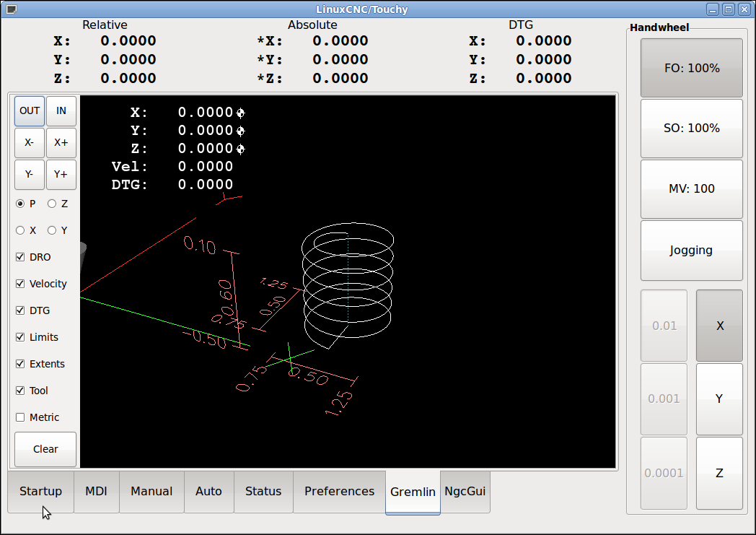Screen dimensions: 756x535
Task: Go to the Manual tab
Action: (152, 492)
